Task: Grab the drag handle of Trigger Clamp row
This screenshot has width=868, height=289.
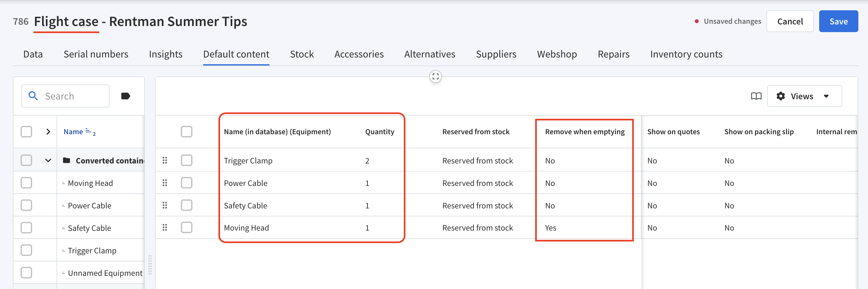Action: pos(165,160)
